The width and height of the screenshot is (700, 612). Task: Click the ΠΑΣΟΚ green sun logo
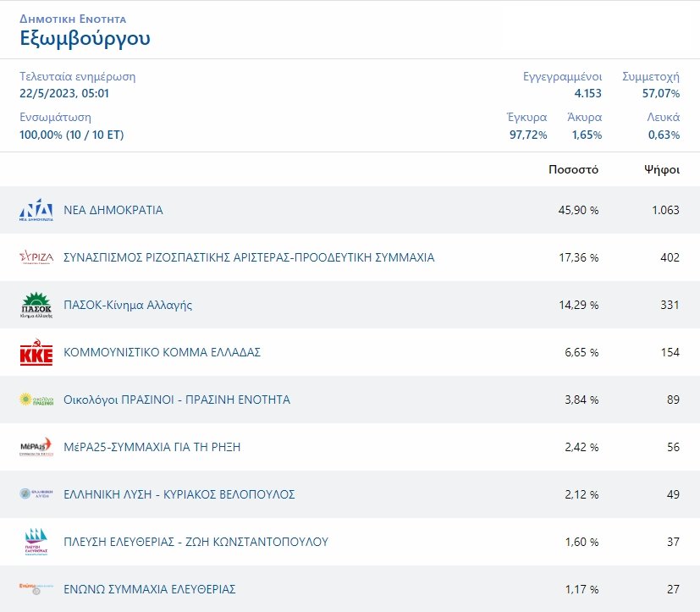36,305
